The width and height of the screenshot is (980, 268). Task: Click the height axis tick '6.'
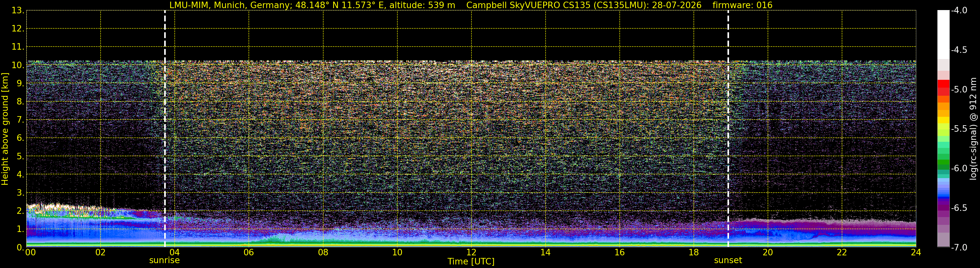point(20,138)
